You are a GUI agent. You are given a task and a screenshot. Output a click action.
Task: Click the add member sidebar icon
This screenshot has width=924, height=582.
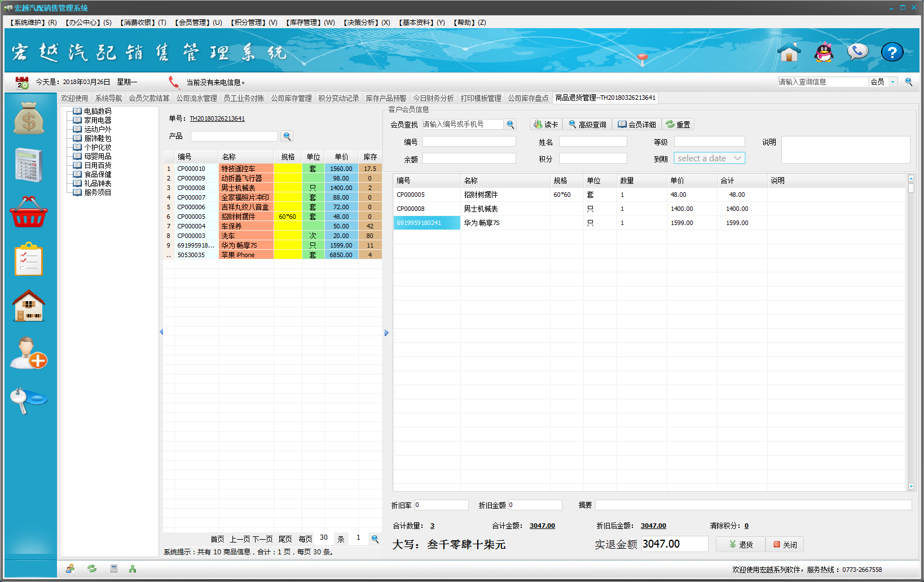[29, 353]
